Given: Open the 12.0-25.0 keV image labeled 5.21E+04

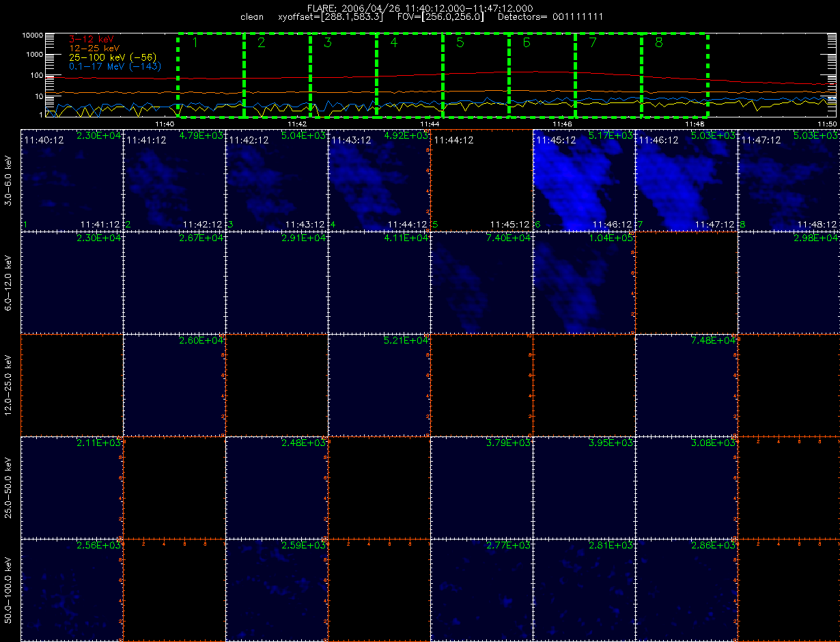Looking at the screenshot, I should click(379, 385).
